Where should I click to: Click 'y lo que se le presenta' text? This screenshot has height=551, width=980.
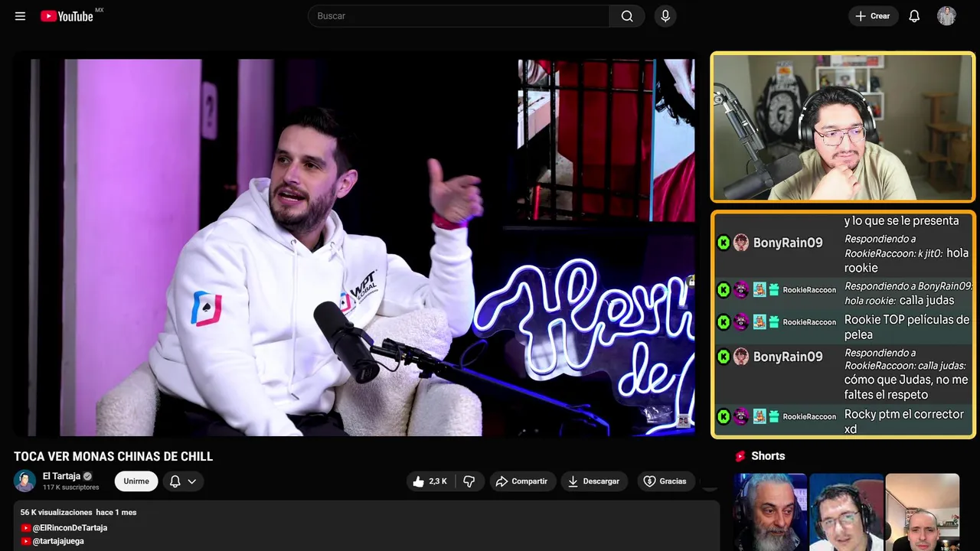(901, 221)
